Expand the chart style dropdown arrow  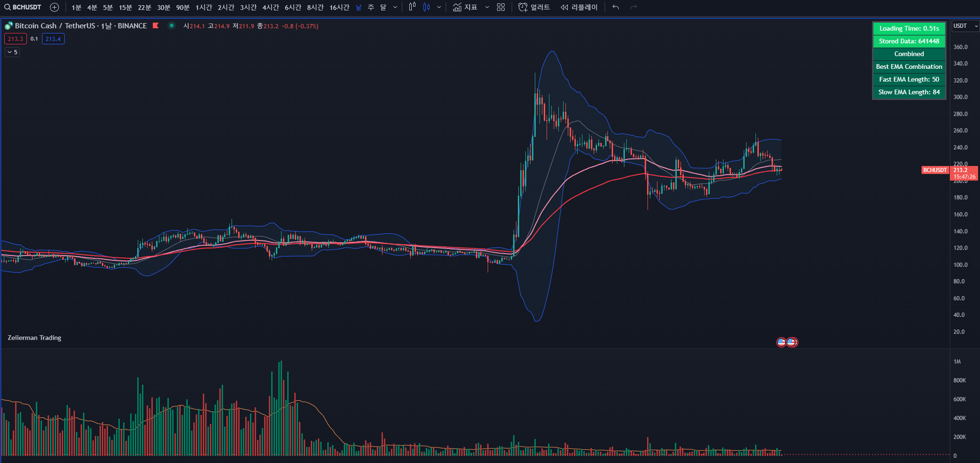point(439,7)
